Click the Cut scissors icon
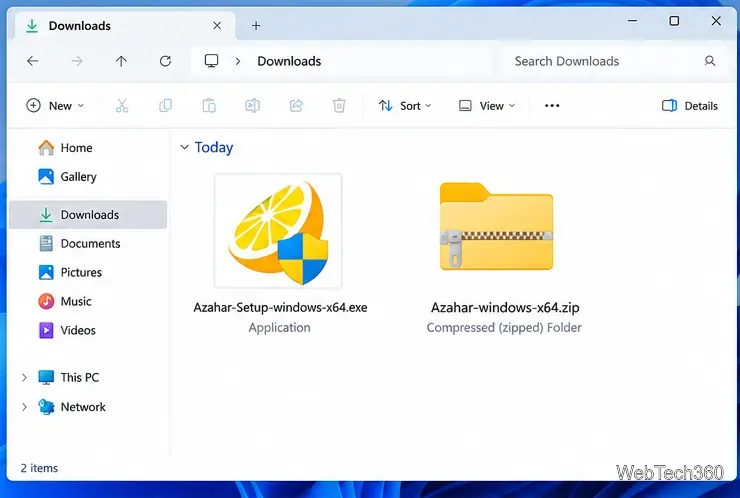This screenshot has width=740, height=498. point(122,106)
